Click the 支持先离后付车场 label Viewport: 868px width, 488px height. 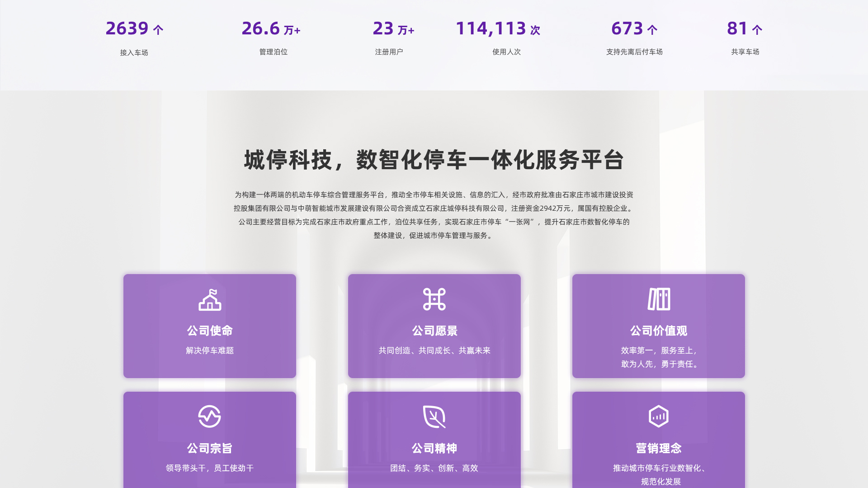pos(634,52)
